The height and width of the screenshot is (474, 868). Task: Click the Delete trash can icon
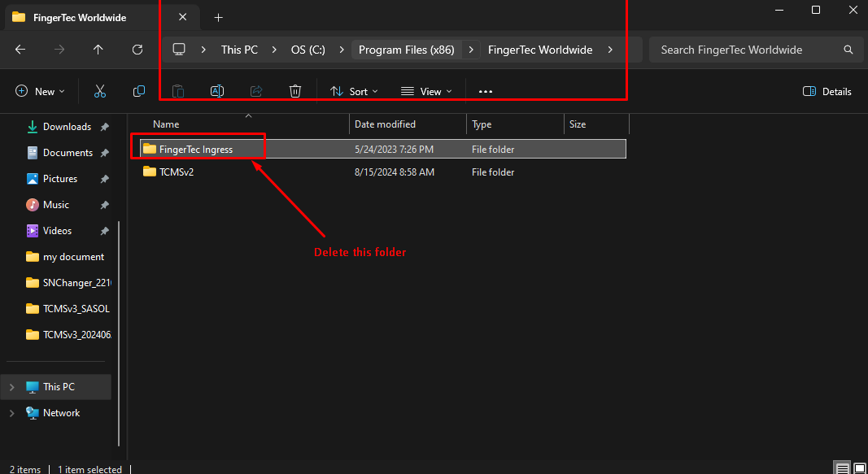(x=295, y=91)
